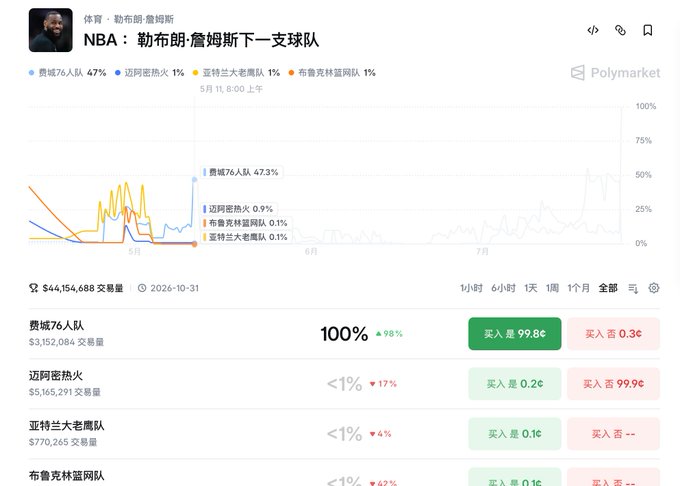Image resolution: width=680 pixels, height=486 pixels.
Task: Select the 1周 time range
Action: [552, 288]
